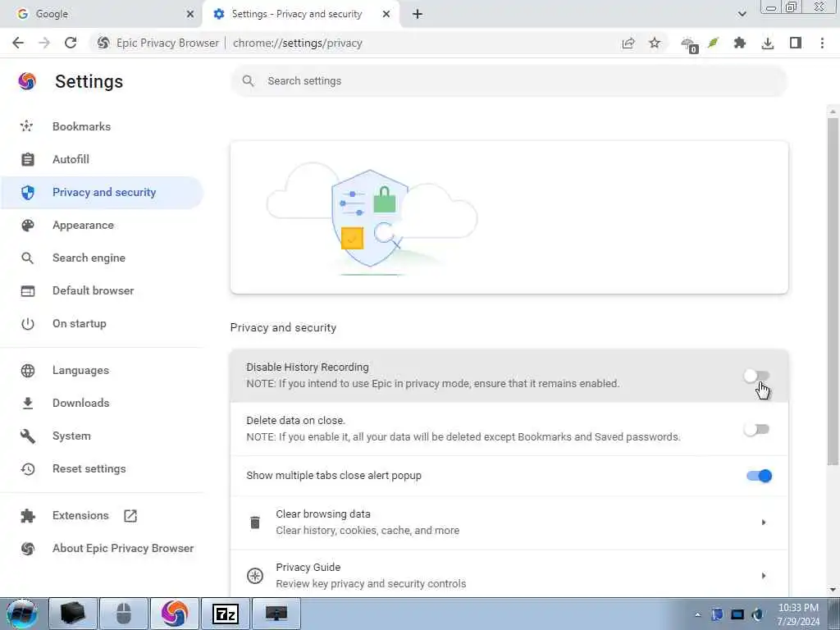Open the umbrella tracker blocker icon
The width and height of the screenshot is (840, 630).
point(689,44)
